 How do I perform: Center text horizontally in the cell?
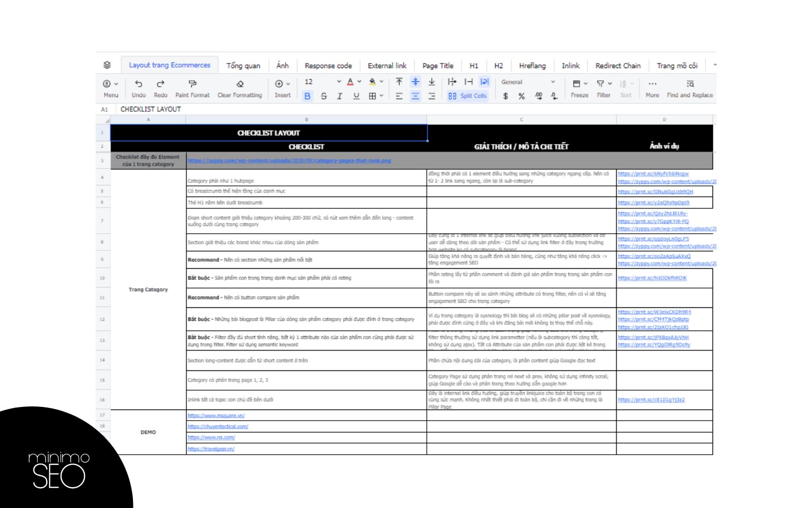[416, 96]
